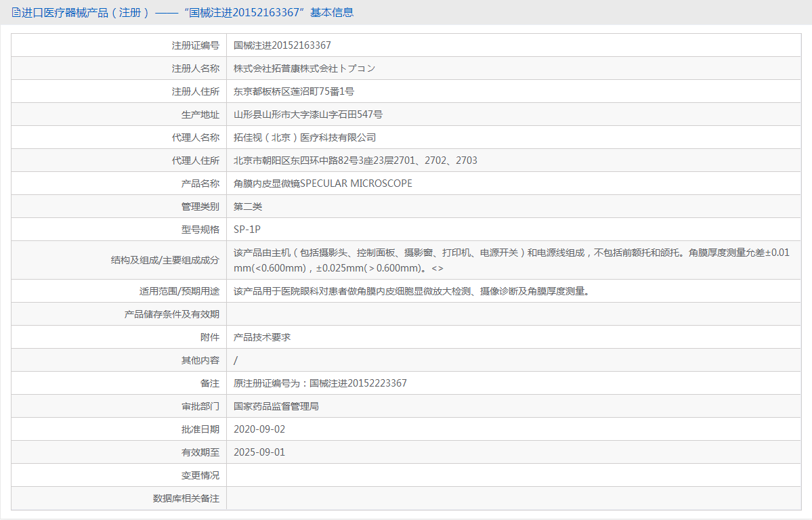Open the 产品技术要求 attachment
Screen dimensions: 812x520
(x=262, y=337)
